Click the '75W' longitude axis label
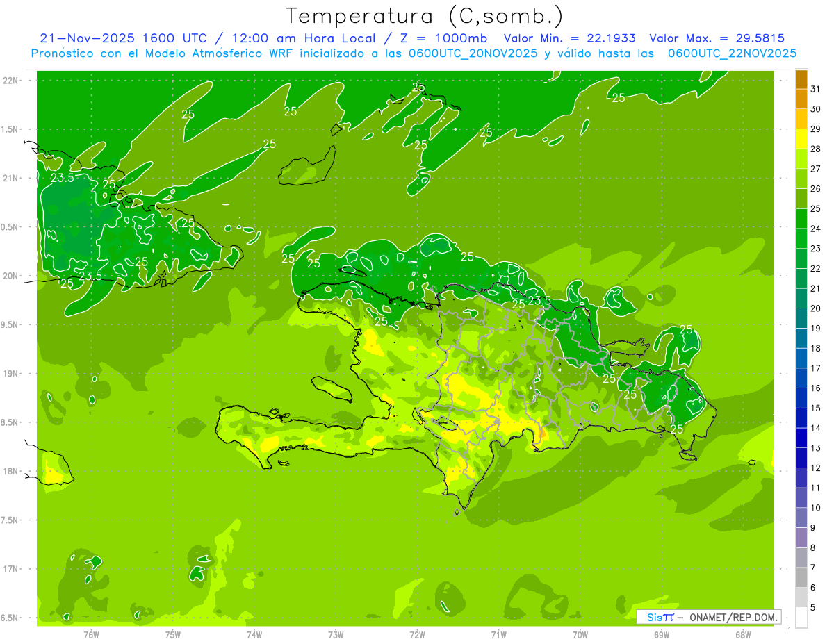 point(172,634)
